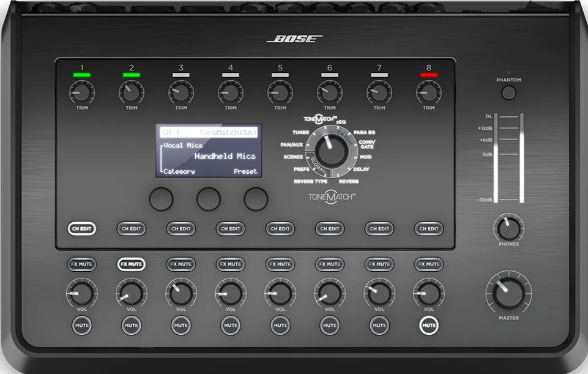Toggle FX MUTE on channel 8
The image size is (588, 374).
tap(429, 264)
